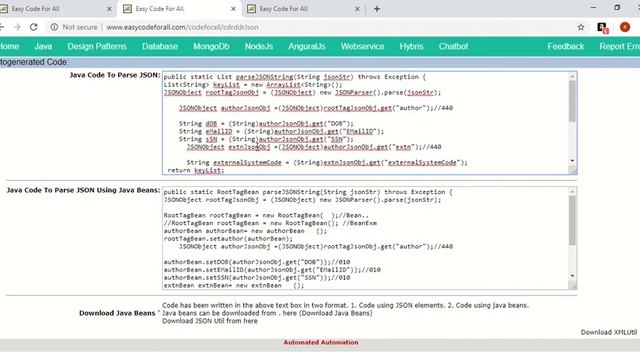Go forward with the arrow icon
This screenshot has height=360, width=640.
click(17, 27)
